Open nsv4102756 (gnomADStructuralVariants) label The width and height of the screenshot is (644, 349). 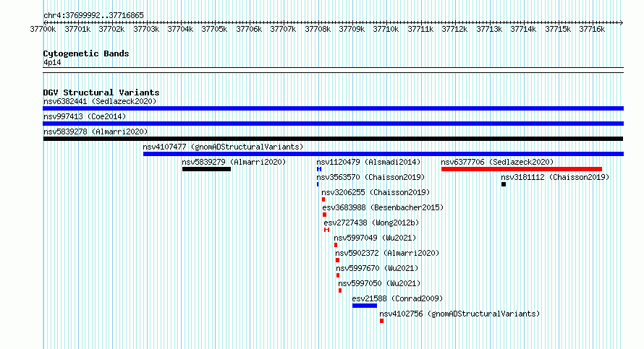(459, 314)
